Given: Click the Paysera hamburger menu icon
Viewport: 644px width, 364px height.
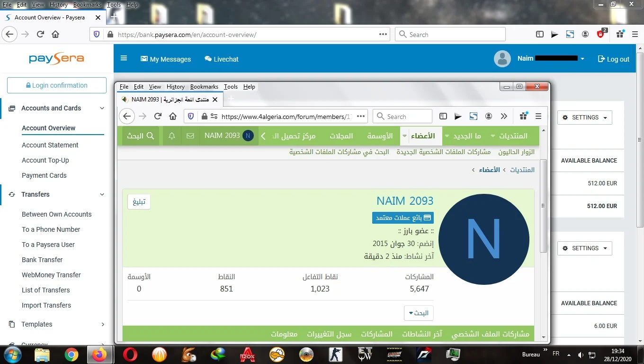Looking at the screenshot, I should tap(124, 58).
